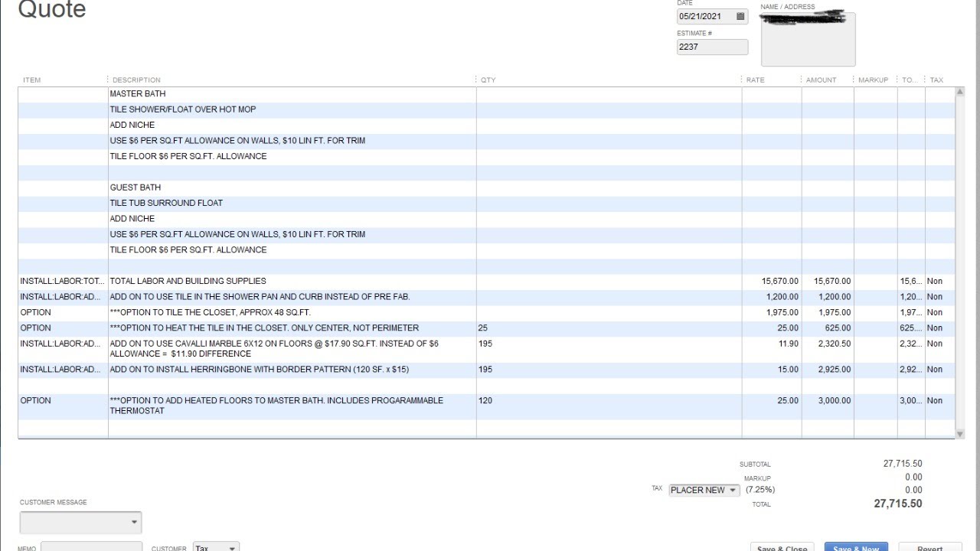
Task: Click the table scrollbar down arrow
Action: (x=960, y=434)
